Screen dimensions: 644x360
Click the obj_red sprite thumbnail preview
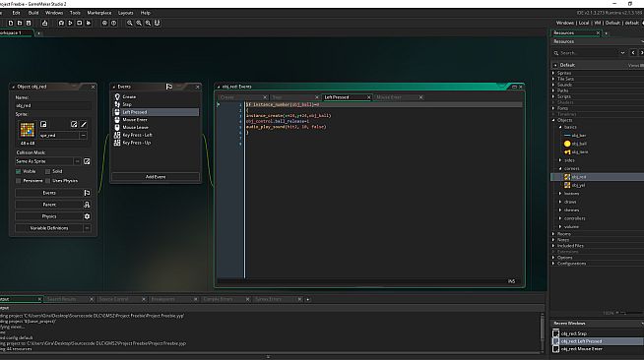(x=28, y=130)
